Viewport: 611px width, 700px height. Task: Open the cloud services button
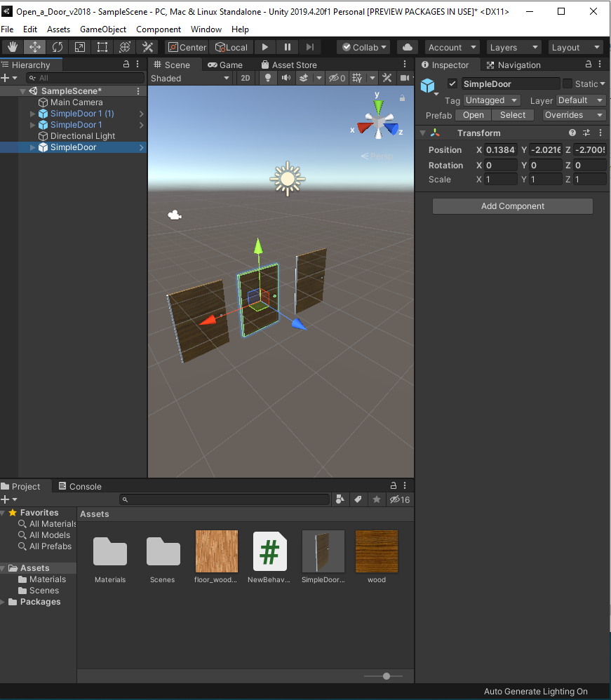click(408, 47)
